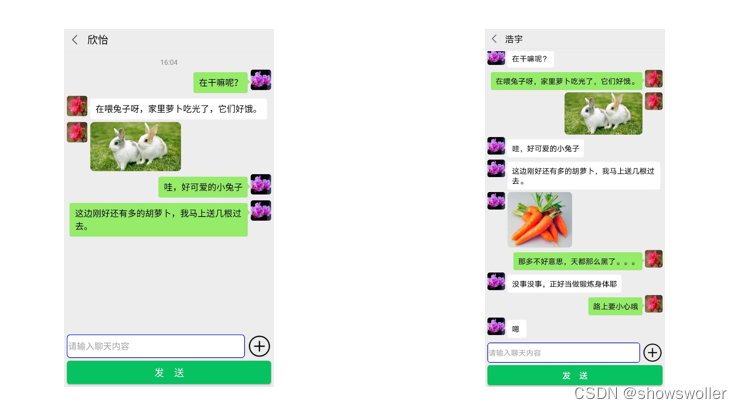742x409 pixels.
Task: Select the 没事没事，正好当做锻炼身体耶 message bubble
Action: (x=564, y=284)
